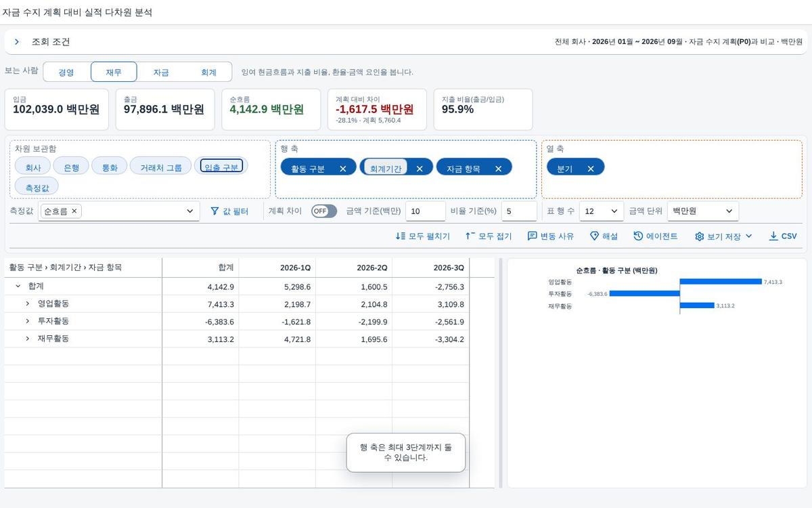This screenshot has height=508, width=812.
Task: Click the -6,383.6 table cell
Action: click(201, 322)
